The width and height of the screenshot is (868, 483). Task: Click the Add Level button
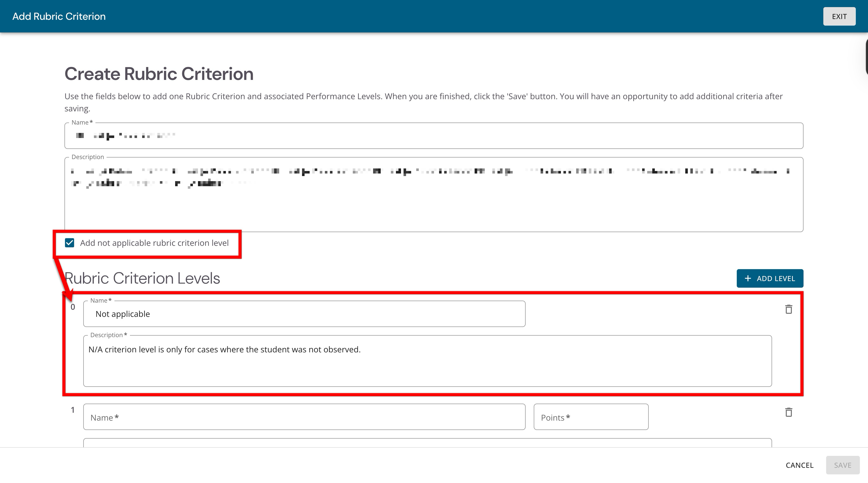coord(770,279)
